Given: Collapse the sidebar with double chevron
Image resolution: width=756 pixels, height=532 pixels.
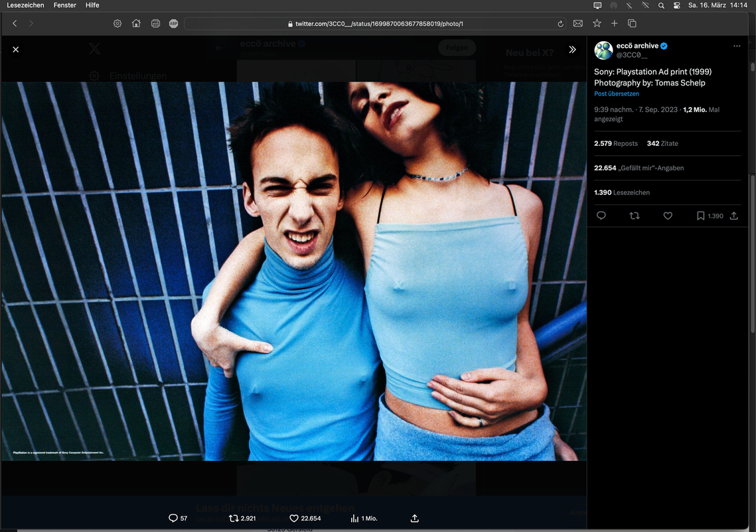Looking at the screenshot, I should click(x=572, y=50).
